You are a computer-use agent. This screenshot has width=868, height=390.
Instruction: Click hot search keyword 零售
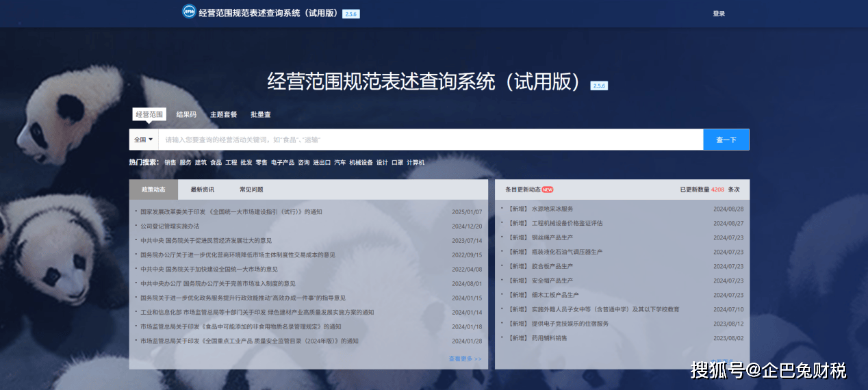pyautogui.click(x=261, y=163)
